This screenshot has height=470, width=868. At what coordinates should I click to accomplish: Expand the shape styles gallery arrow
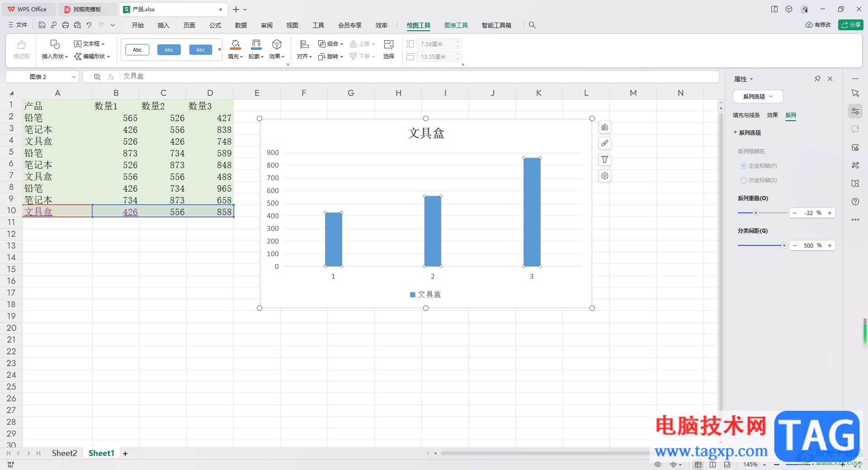[220, 50]
